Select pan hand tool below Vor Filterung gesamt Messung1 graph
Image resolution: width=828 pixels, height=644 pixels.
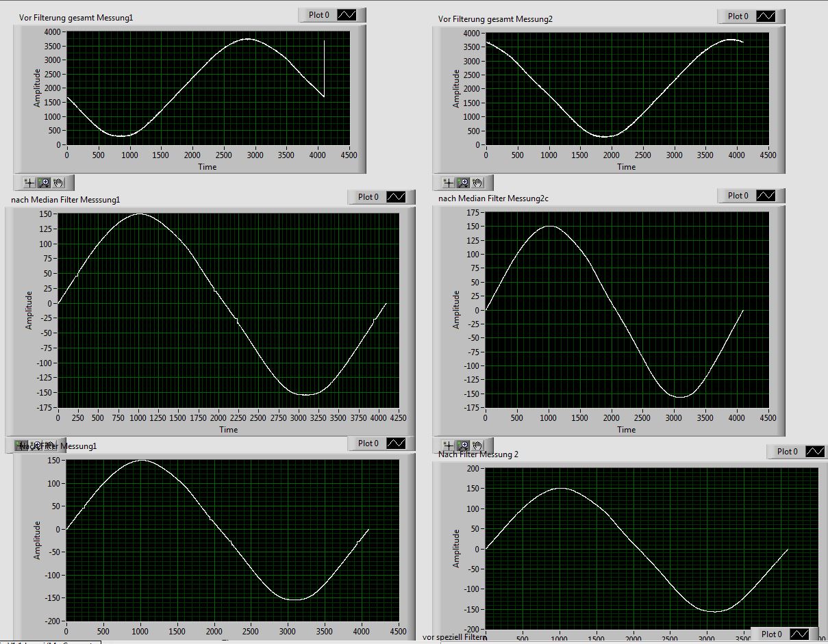pyautogui.click(x=58, y=183)
